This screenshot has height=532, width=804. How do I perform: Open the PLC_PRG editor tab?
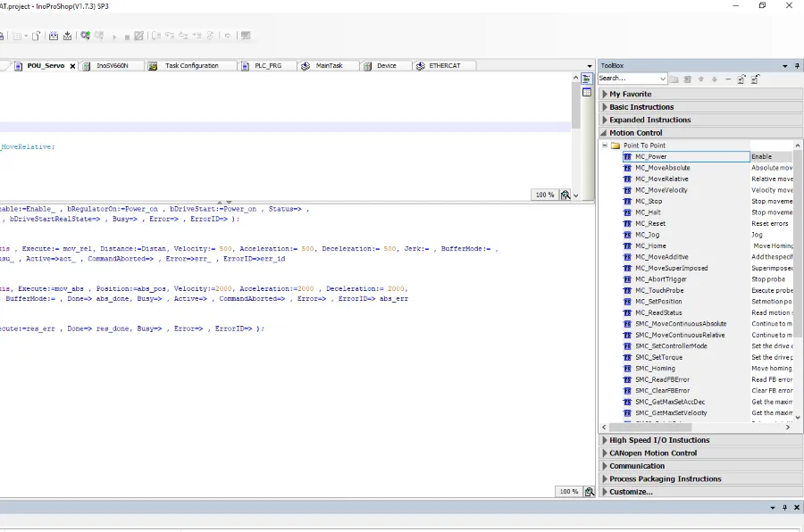click(268, 66)
